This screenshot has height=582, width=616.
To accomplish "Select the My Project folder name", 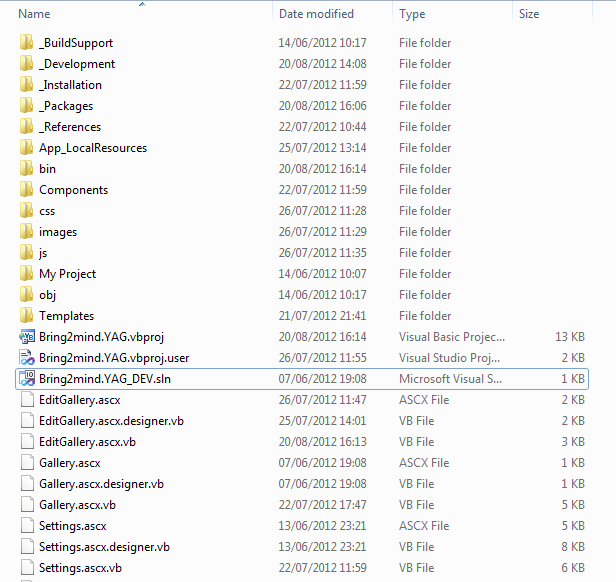I will pos(68,274).
